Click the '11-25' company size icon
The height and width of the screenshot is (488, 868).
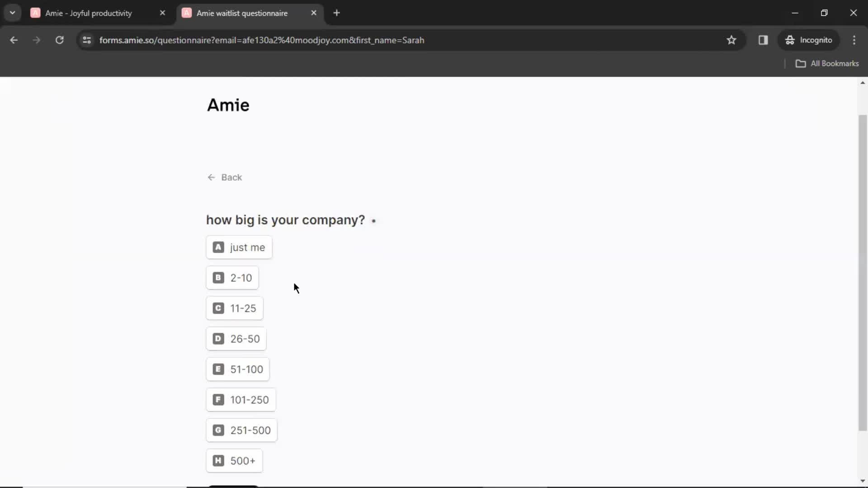(x=219, y=308)
